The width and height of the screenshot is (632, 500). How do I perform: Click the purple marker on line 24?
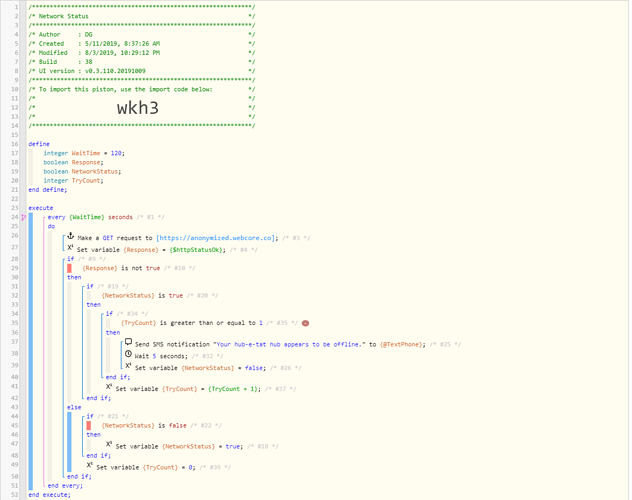coord(23,217)
